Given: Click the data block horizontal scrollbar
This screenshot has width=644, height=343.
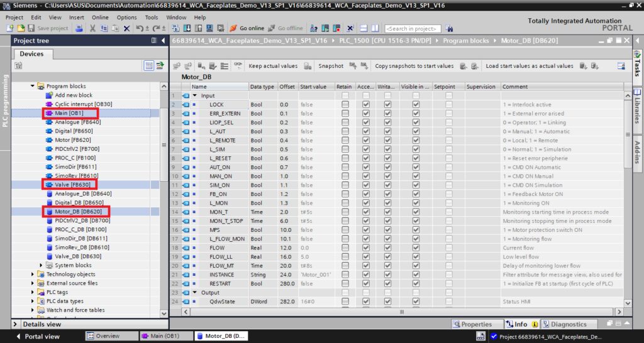Looking at the screenshot, I should (402, 312).
